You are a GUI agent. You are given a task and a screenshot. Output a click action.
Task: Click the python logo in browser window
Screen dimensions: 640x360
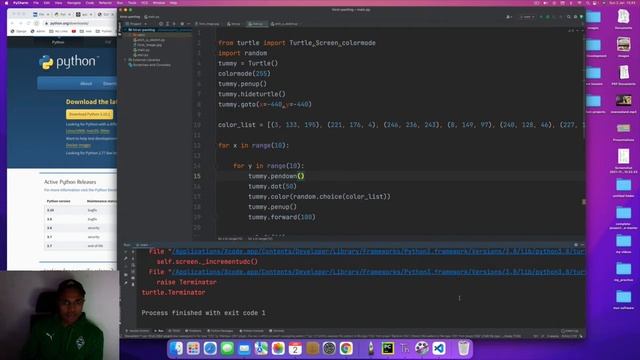pos(69,62)
